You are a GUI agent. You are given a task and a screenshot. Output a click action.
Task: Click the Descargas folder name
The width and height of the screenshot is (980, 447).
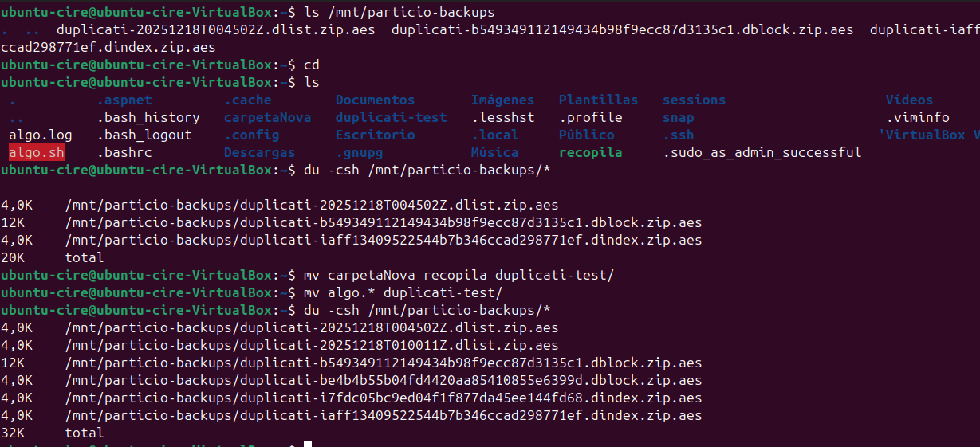click(259, 152)
